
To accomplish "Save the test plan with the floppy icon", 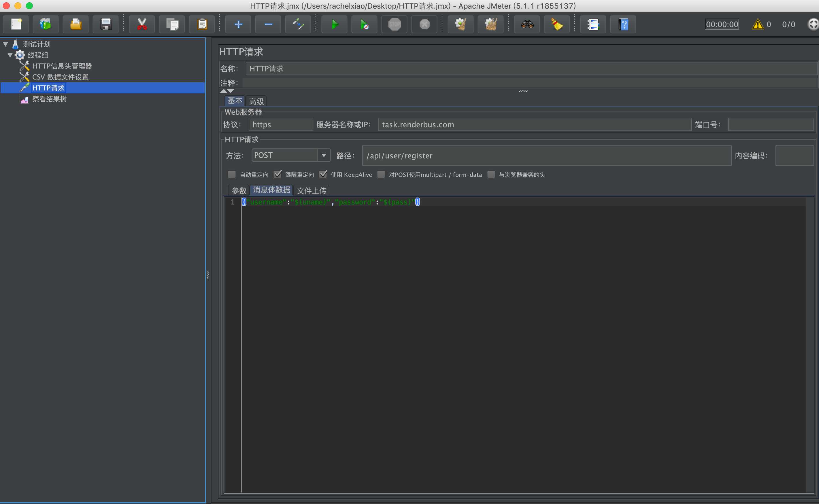I will pos(106,24).
